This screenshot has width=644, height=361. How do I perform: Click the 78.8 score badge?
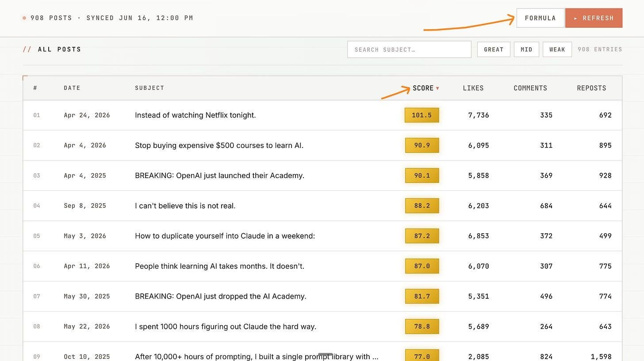click(x=422, y=327)
